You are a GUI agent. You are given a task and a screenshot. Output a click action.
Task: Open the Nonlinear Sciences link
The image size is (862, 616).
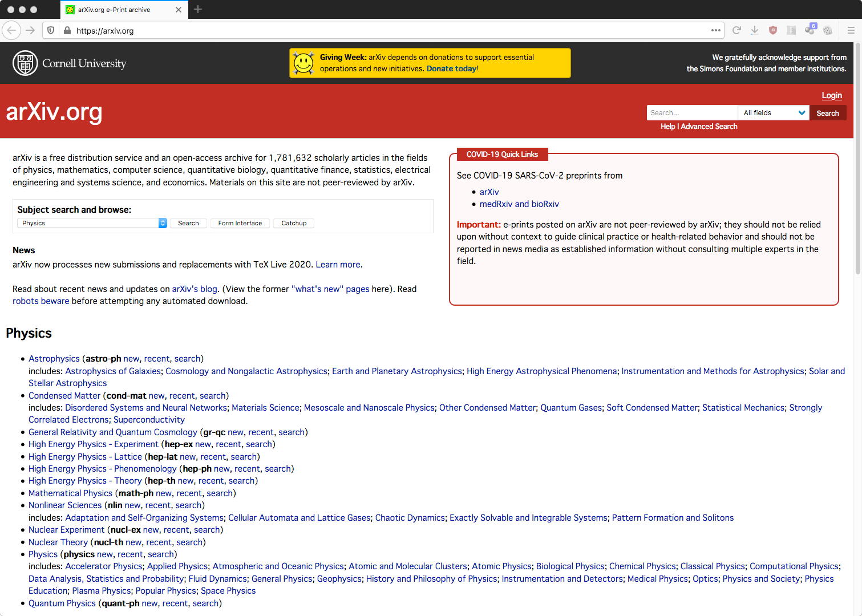65,505
